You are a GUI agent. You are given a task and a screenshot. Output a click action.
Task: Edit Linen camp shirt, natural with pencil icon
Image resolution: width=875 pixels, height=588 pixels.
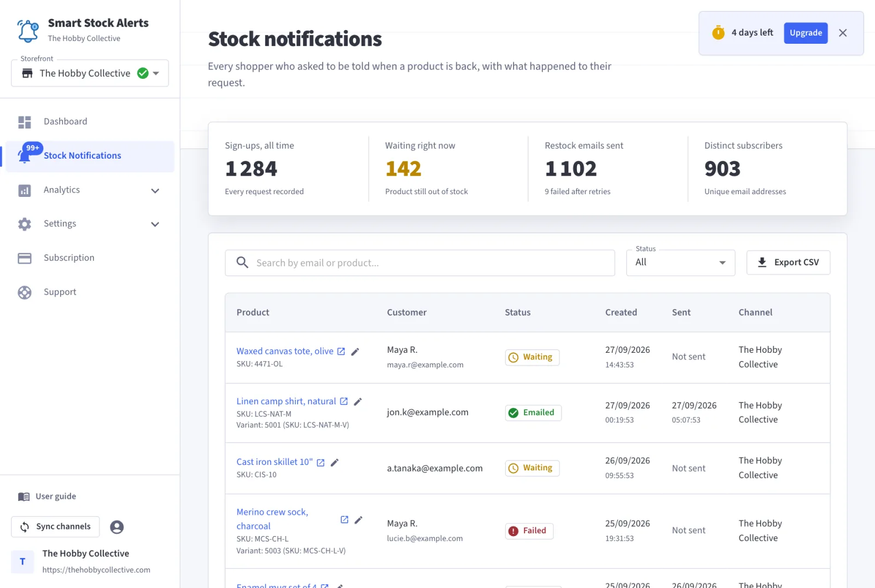[358, 401]
